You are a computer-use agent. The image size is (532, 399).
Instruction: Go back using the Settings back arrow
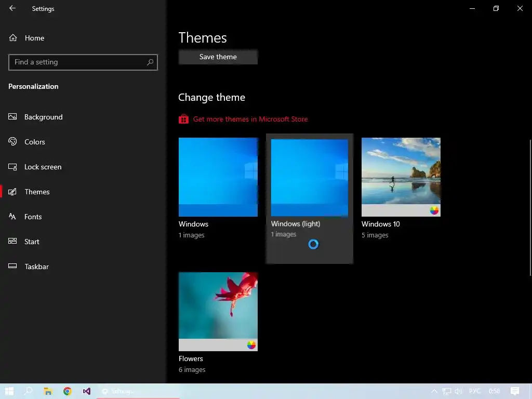click(12, 8)
